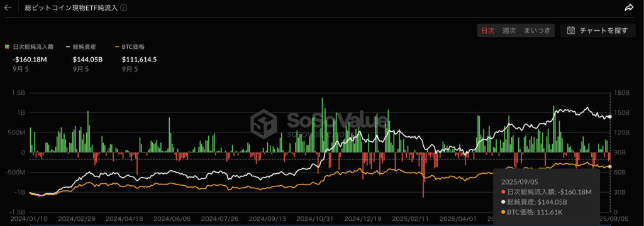Switch to the 週次 weekly tab

click(x=509, y=30)
